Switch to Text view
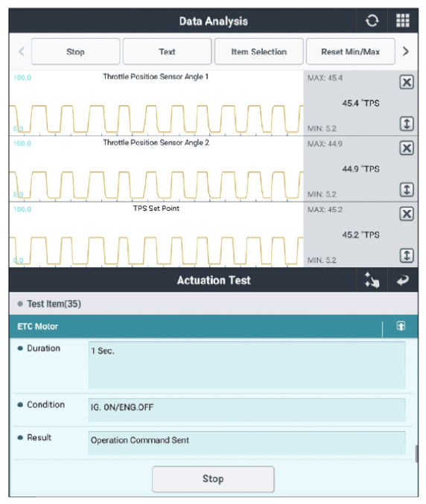 167,52
